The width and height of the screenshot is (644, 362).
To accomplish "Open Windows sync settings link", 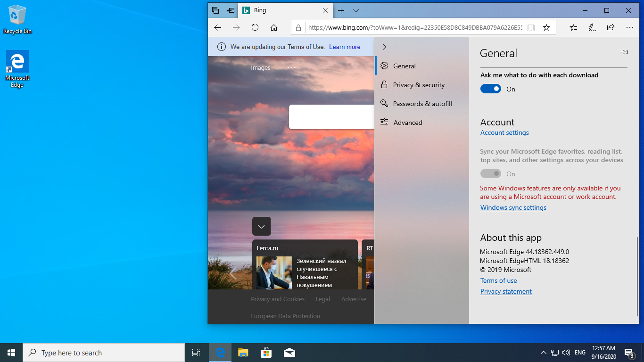I will pyautogui.click(x=513, y=207).
